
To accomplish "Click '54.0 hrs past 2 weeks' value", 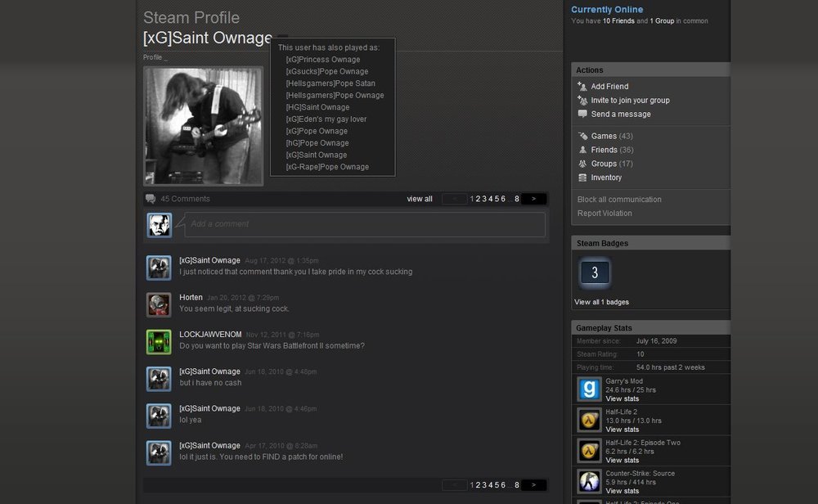I will (x=671, y=367).
